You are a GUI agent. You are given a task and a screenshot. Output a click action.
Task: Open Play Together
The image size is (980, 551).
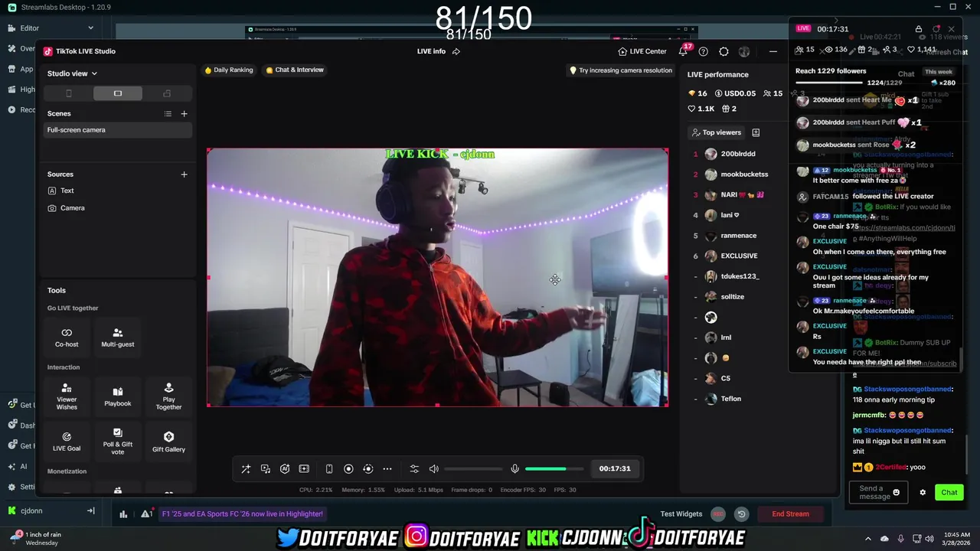[x=168, y=396]
